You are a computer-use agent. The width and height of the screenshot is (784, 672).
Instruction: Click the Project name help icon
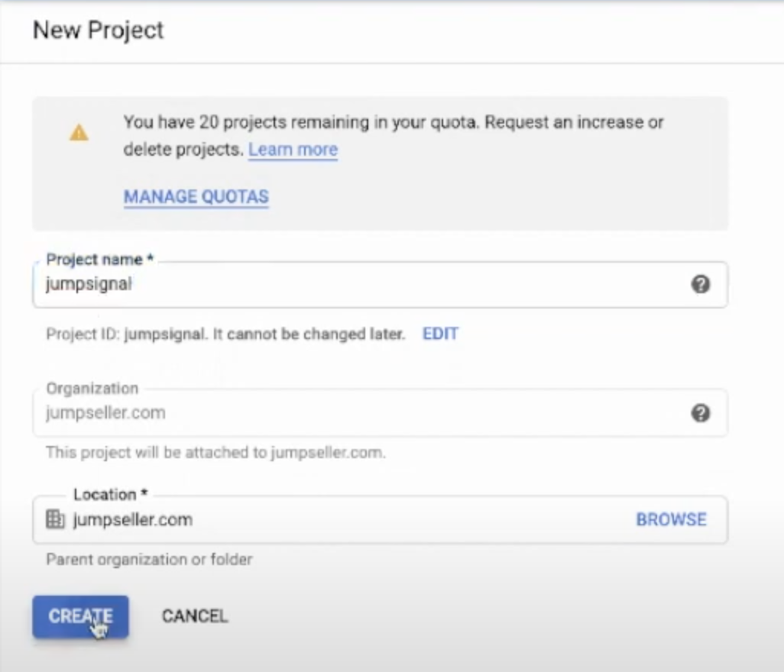point(701,284)
